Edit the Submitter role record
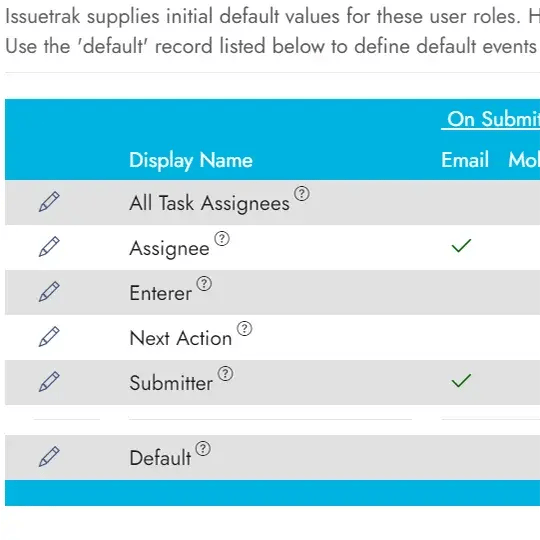 (49, 382)
